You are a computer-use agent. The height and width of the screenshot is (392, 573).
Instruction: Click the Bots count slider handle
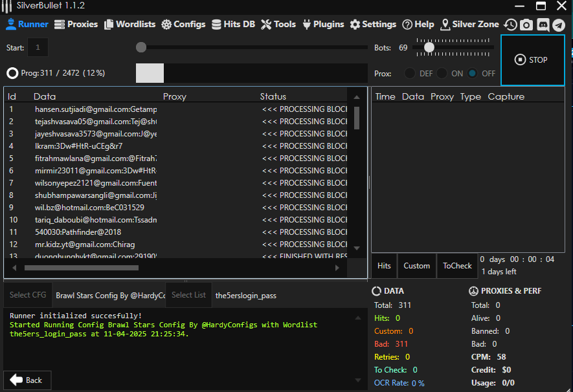click(x=429, y=47)
